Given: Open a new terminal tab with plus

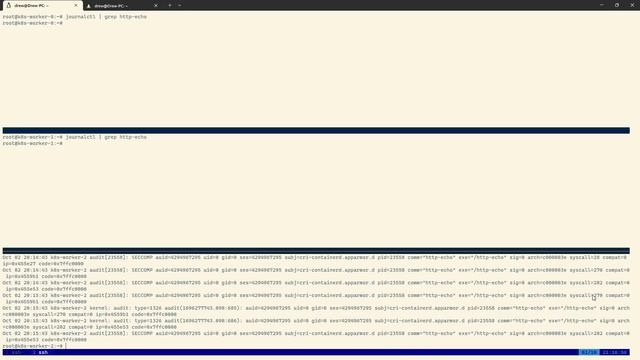Looking at the screenshot, I should click(170, 5).
